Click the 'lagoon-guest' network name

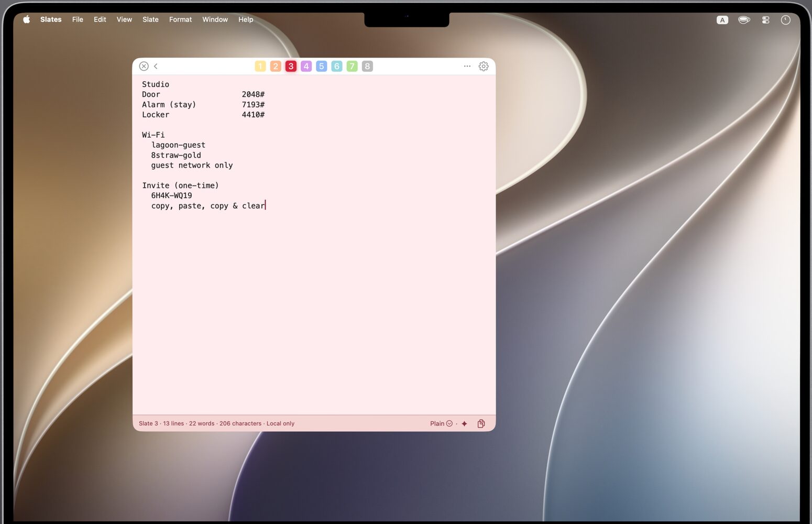point(178,145)
